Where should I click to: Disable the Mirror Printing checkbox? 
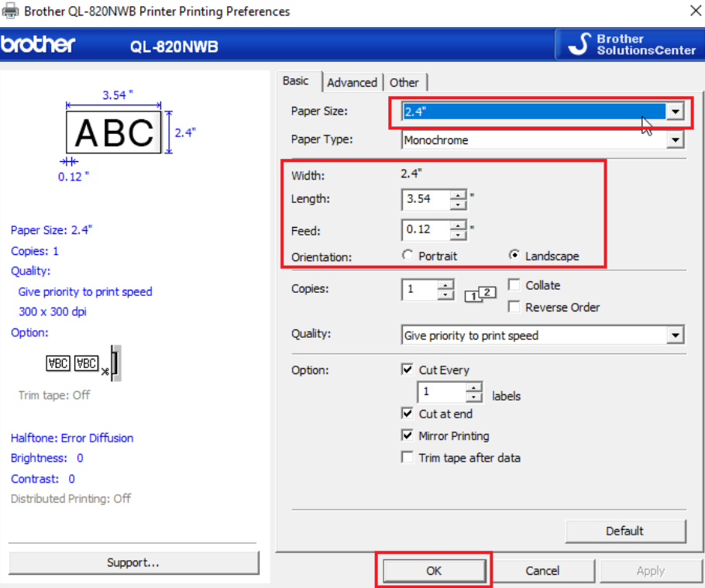pos(408,435)
